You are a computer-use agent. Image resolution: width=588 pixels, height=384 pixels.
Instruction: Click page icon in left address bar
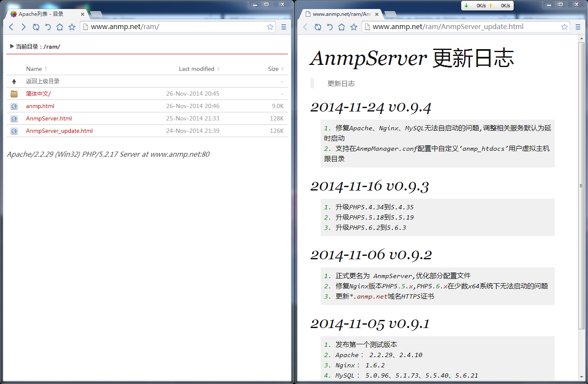85,27
